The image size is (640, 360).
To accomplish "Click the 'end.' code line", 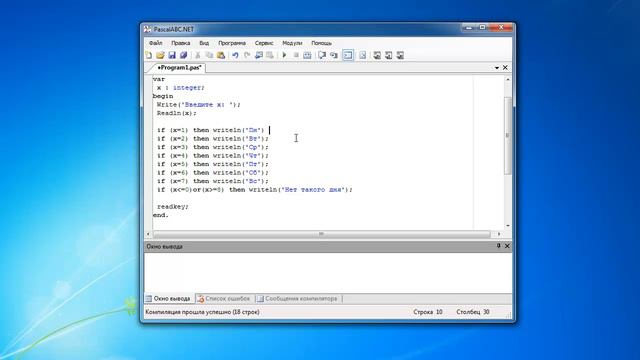I will click(x=160, y=215).
